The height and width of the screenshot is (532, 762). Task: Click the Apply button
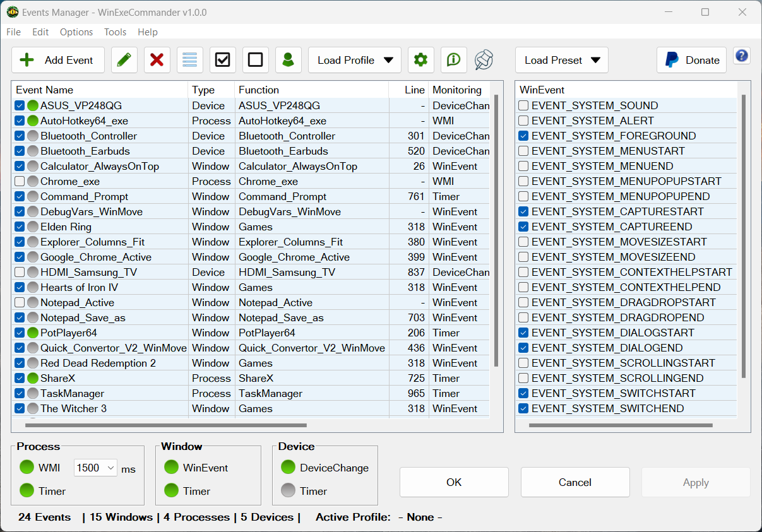tap(696, 482)
